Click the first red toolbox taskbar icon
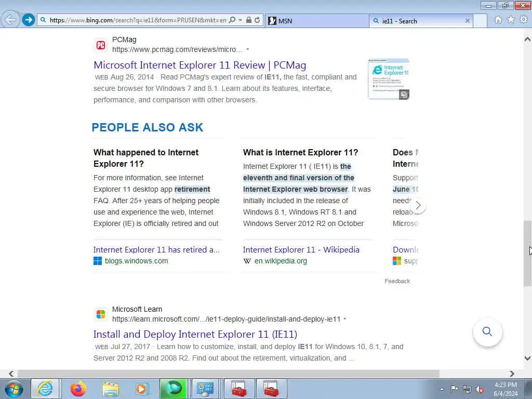Image resolution: width=532 pixels, height=399 pixels. coord(239,389)
